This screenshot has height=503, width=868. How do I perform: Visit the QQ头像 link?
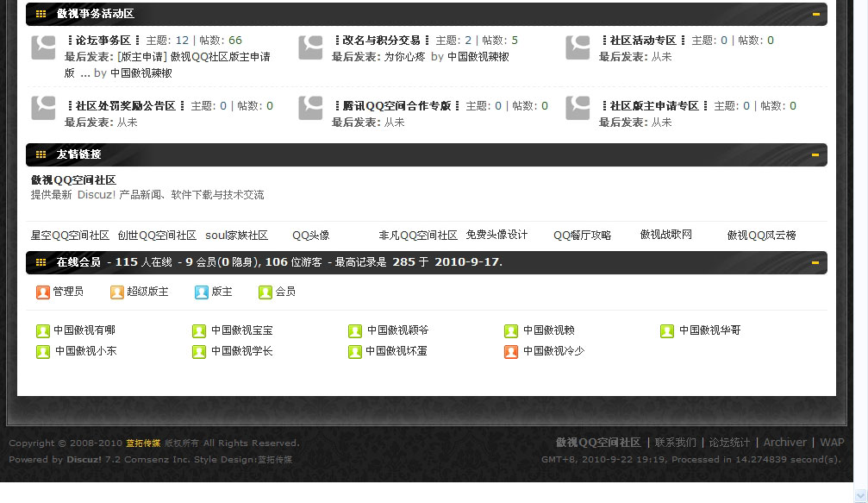[x=311, y=236]
